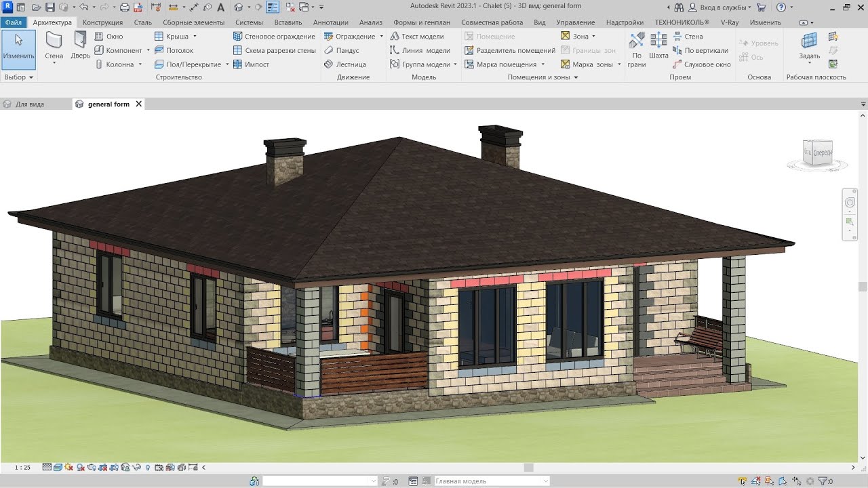Switch to the Аннотации ribbon tab
The width and height of the screenshot is (868, 488).
[x=330, y=22]
